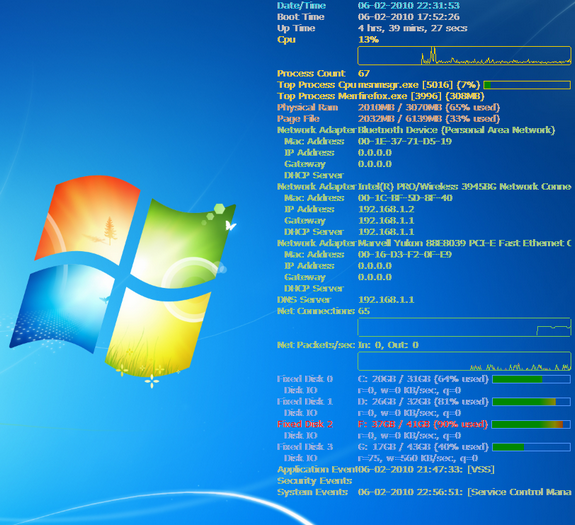Screen dimensions: 575x525
Task: Select the red 'Fixed Disk 2' label
Action: point(305,425)
